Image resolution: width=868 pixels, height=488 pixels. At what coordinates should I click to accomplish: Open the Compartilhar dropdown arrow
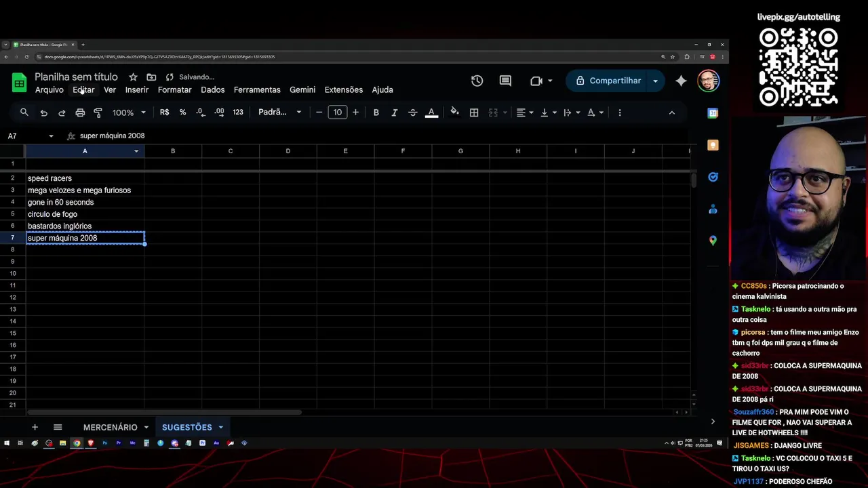655,81
